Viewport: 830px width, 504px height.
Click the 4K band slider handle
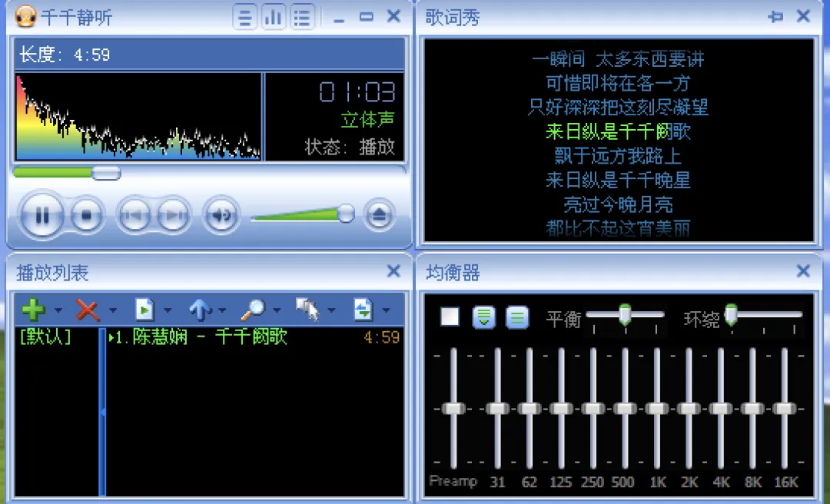[721, 409]
